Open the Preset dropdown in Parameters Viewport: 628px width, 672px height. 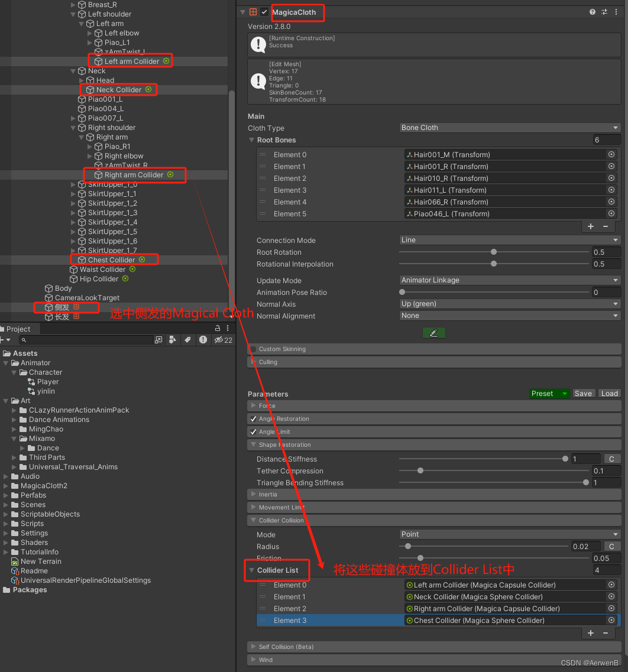(x=549, y=394)
